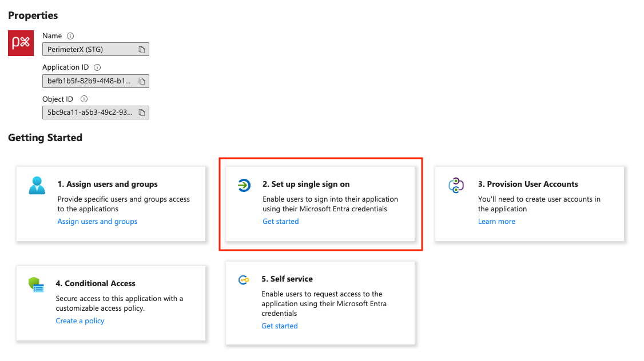
Task: Click the Conditional Access shield icon
Action: click(36, 284)
